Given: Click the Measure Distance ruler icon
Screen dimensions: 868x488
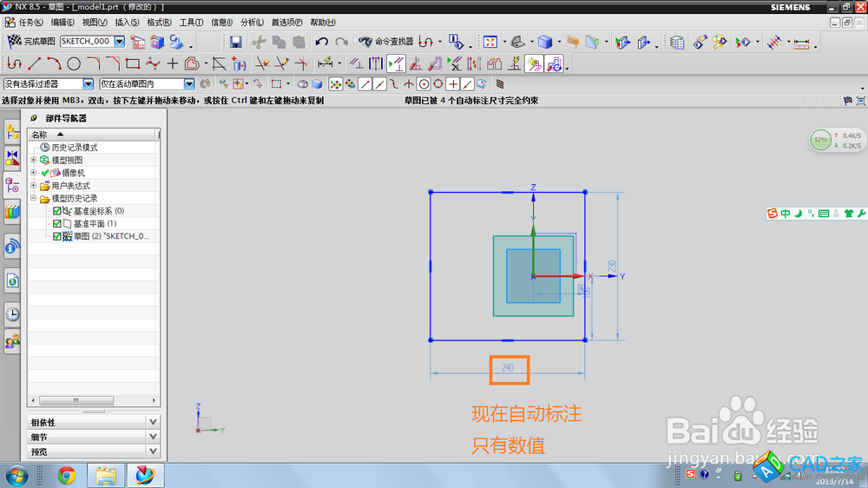Looking at the screenshot, I should pyautogui.click(x=801, y=43).
